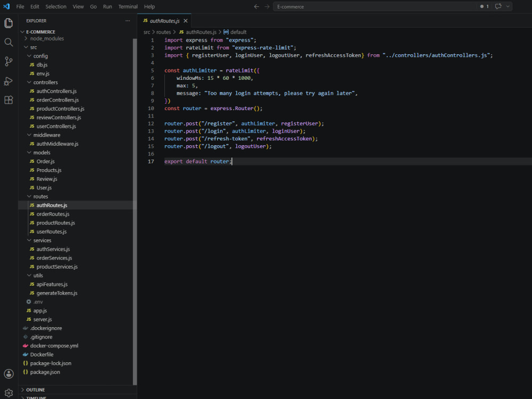Image resolution: width=532 pixels, height=399 pixels.
Task: Open the File menu
Action: coord(20,6)
